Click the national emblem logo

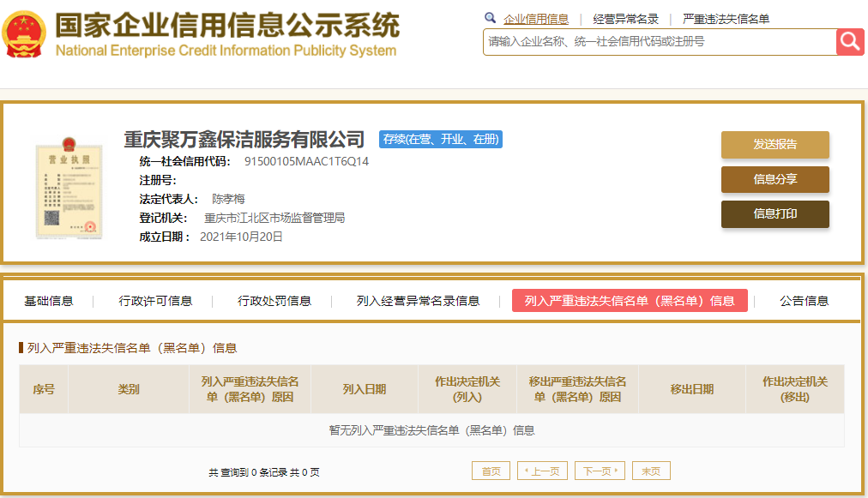click(x=24, y=34)
